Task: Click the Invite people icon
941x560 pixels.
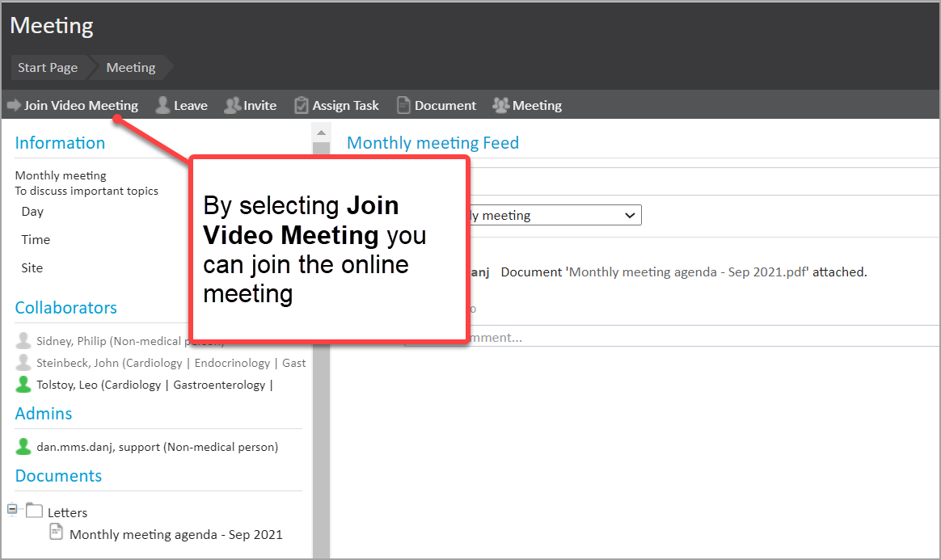Action: coord(233,106)
